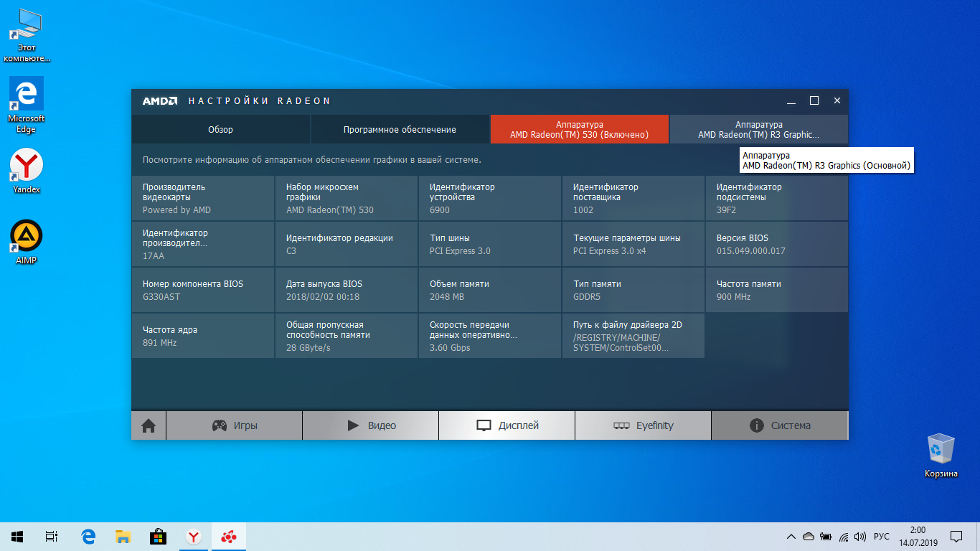Click Идентификатор редакции C3 tile
Screen dimensions: 980x551
point(347,244)
